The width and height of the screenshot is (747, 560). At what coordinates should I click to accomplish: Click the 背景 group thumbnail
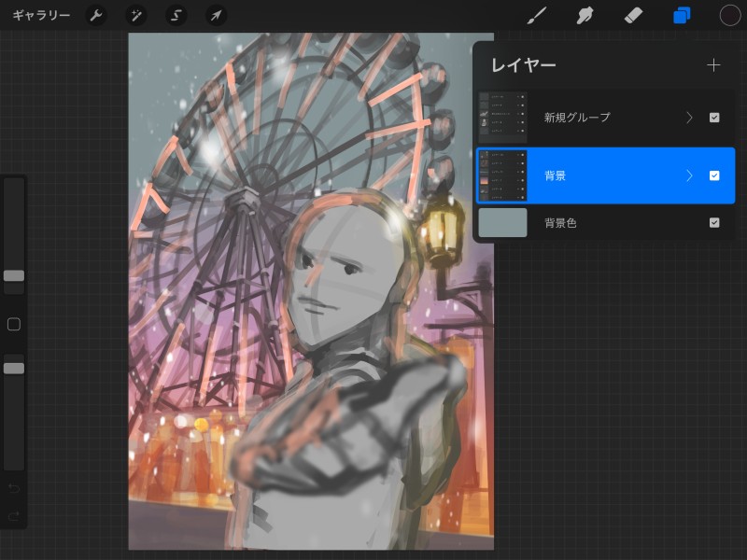[x=502, y=175]
